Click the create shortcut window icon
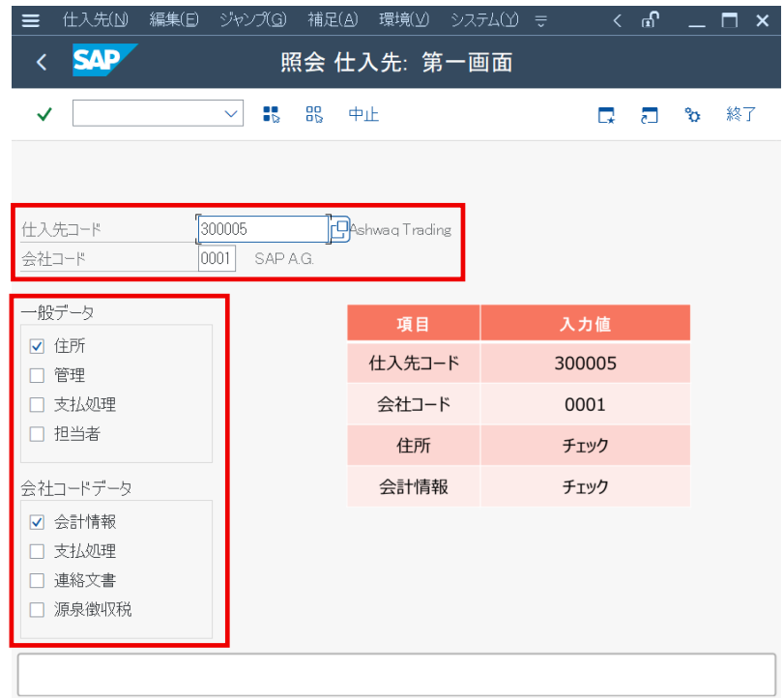783x700 pixels. point(650,115)
